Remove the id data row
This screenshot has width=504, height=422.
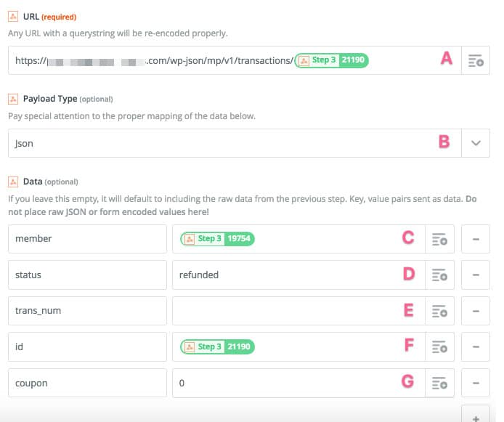click(x=476, y=347)
